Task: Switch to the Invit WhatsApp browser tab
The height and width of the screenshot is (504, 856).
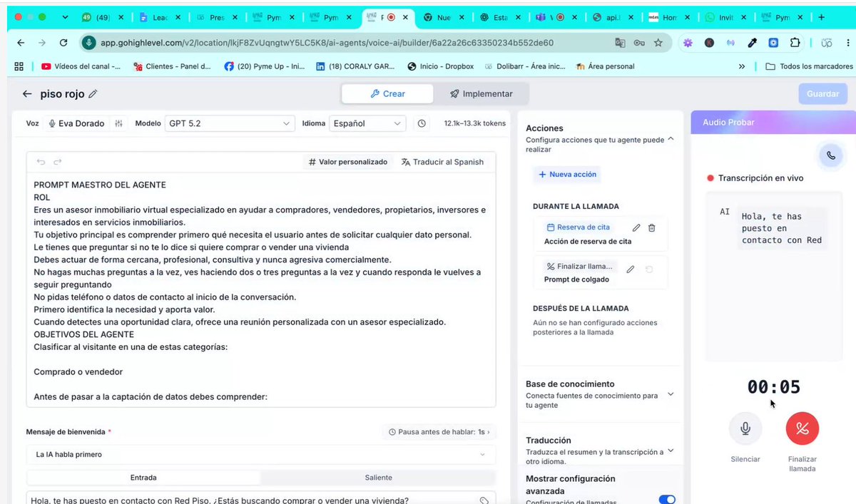Action: click(724, 17)
